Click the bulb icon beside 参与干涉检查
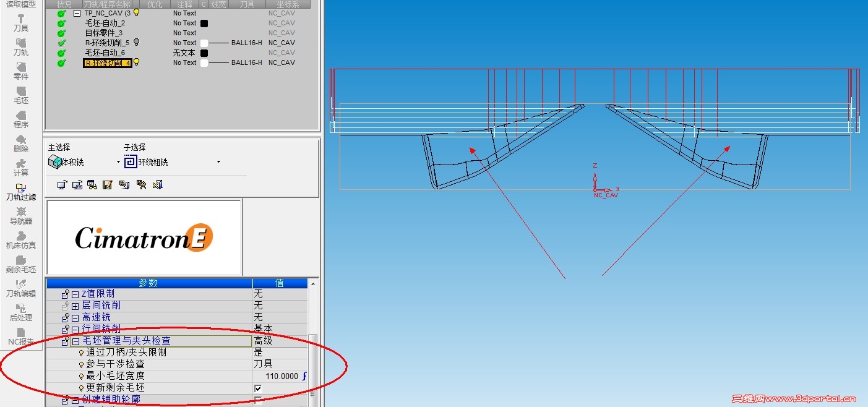This screenshot has width=868, height=407. (81, 364)
